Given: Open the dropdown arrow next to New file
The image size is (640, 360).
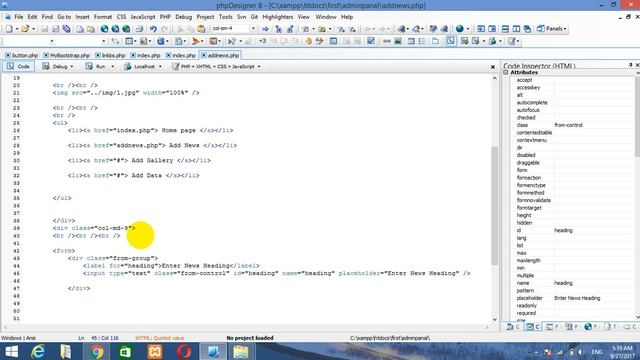Looking at the screenshot, I should coord(17,29).
